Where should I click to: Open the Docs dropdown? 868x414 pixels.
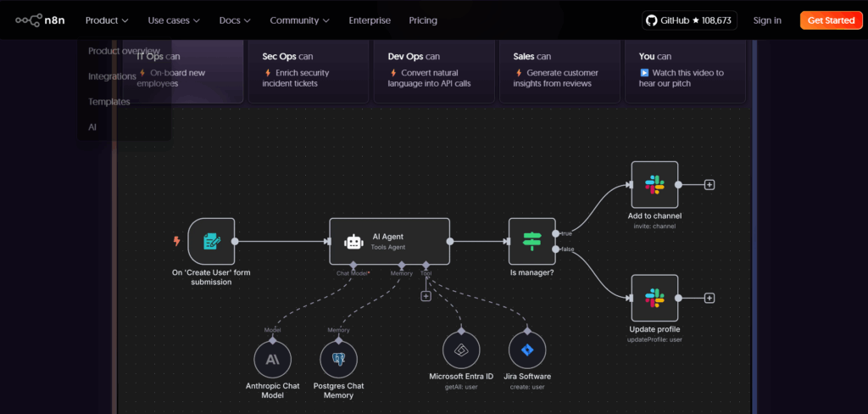(235, 20)
